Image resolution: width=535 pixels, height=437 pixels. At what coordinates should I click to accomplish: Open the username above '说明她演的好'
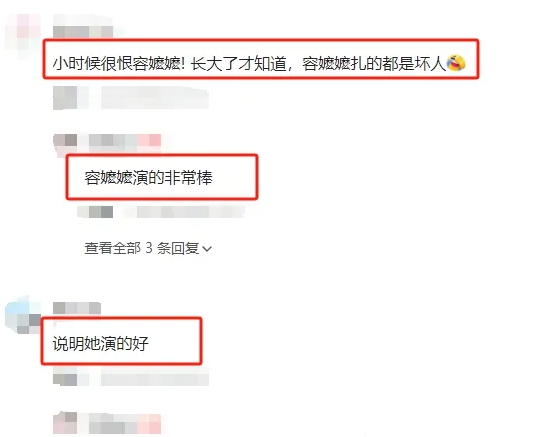[x=77, y=308]
